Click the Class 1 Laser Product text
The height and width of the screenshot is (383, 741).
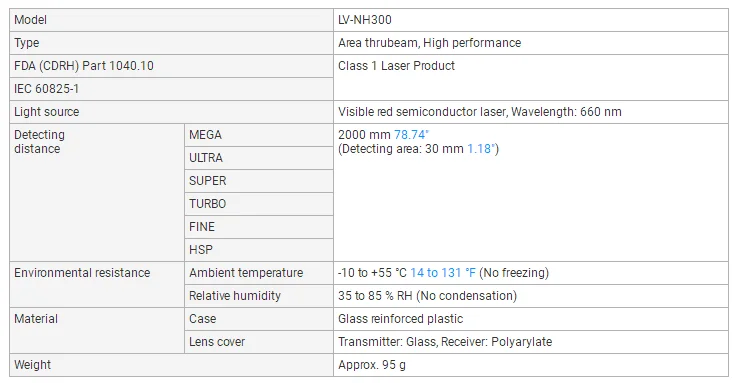click(396, 66)
